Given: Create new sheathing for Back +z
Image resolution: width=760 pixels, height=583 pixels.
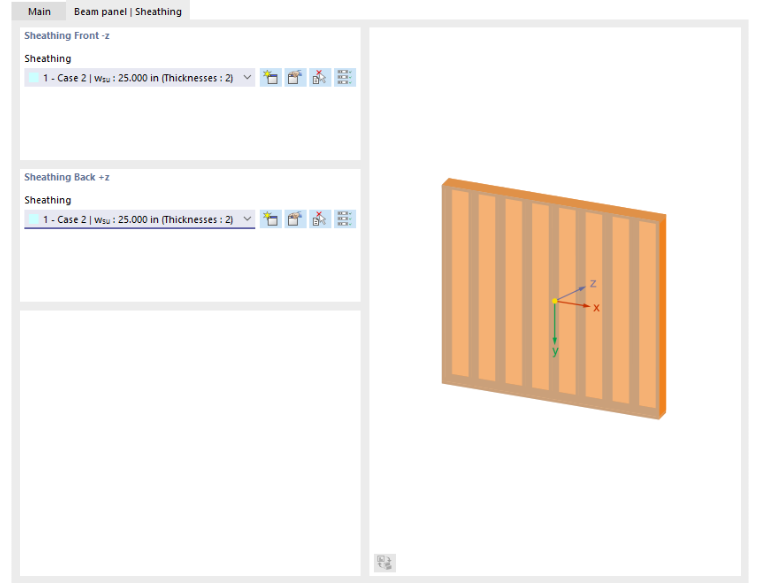Looking at the screenshot, I should click(271, 219).
